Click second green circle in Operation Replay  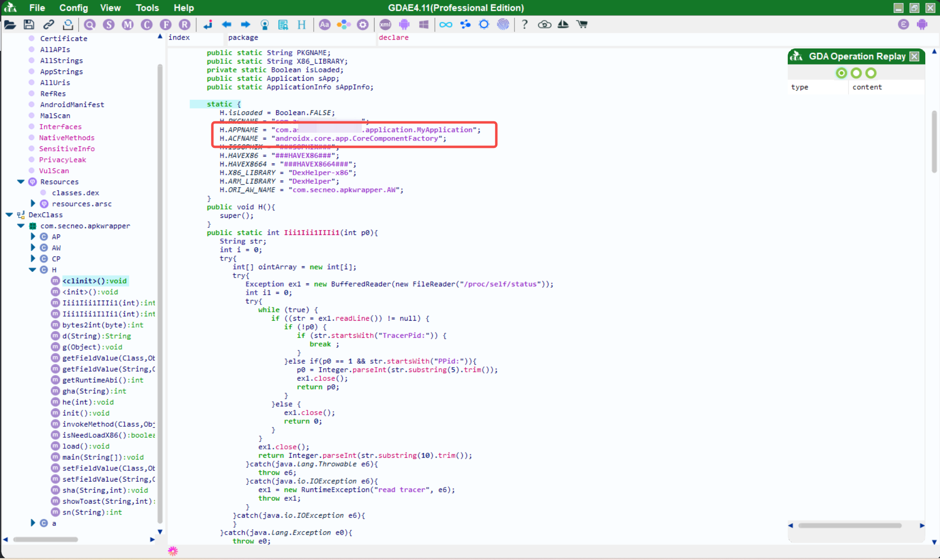point(856,73)
